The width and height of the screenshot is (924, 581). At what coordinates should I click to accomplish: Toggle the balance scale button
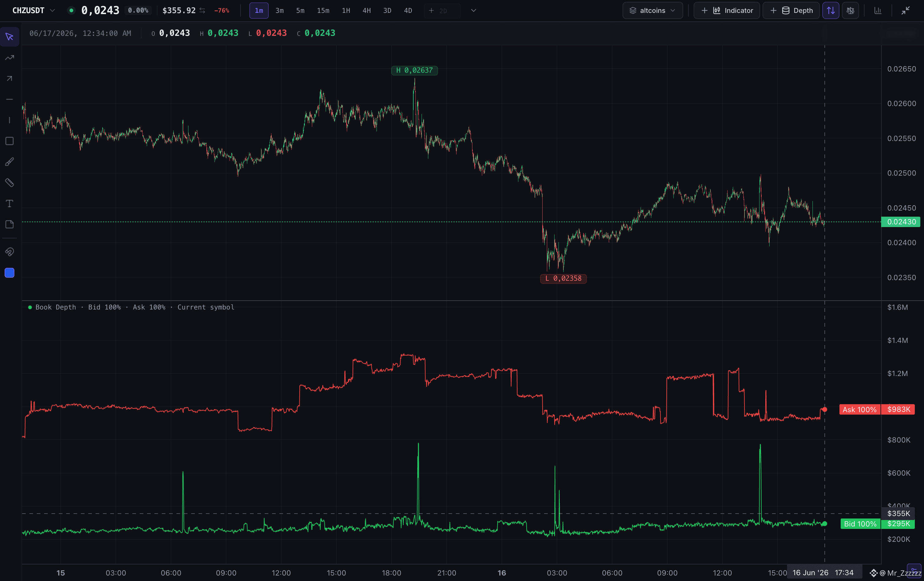tap(850, 11)
